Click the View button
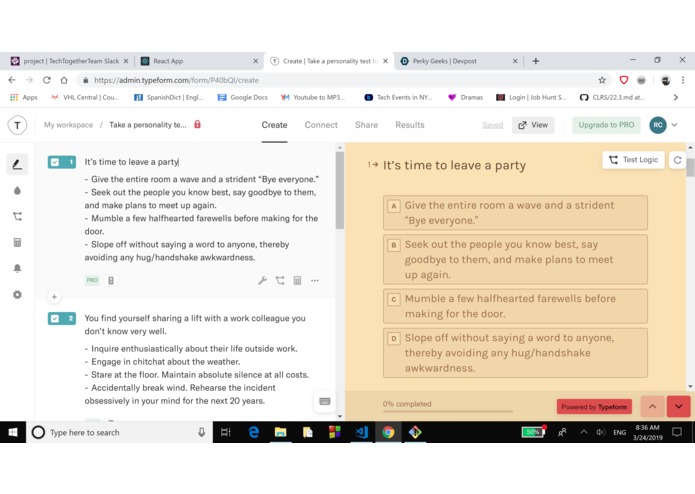The height and width of the screenshot is (494, 695). 533,125
